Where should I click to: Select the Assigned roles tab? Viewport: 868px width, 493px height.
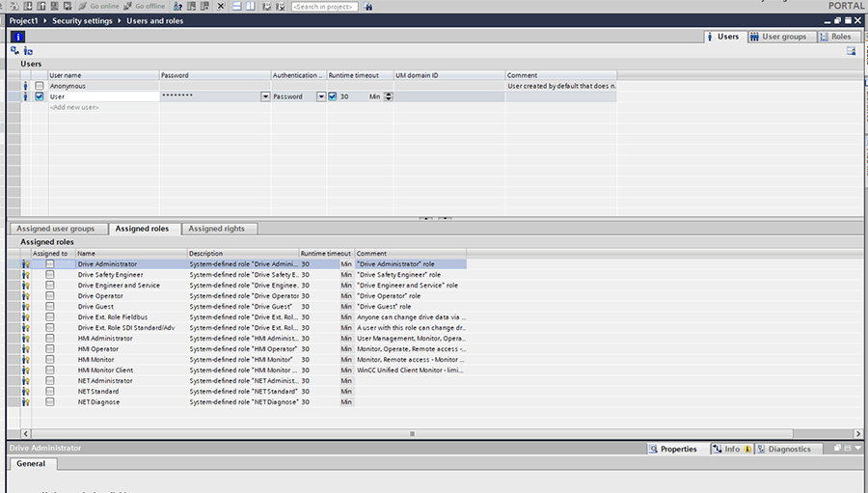point(143,229)
